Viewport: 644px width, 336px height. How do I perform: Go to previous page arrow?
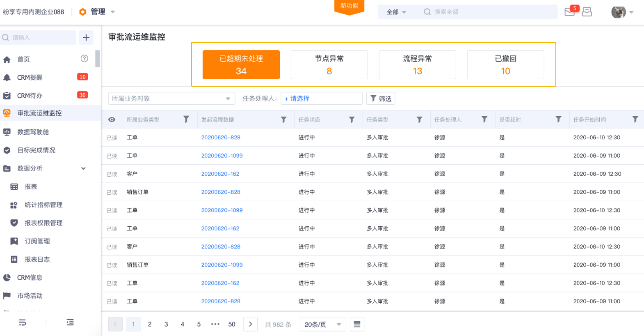pos(115,324)
